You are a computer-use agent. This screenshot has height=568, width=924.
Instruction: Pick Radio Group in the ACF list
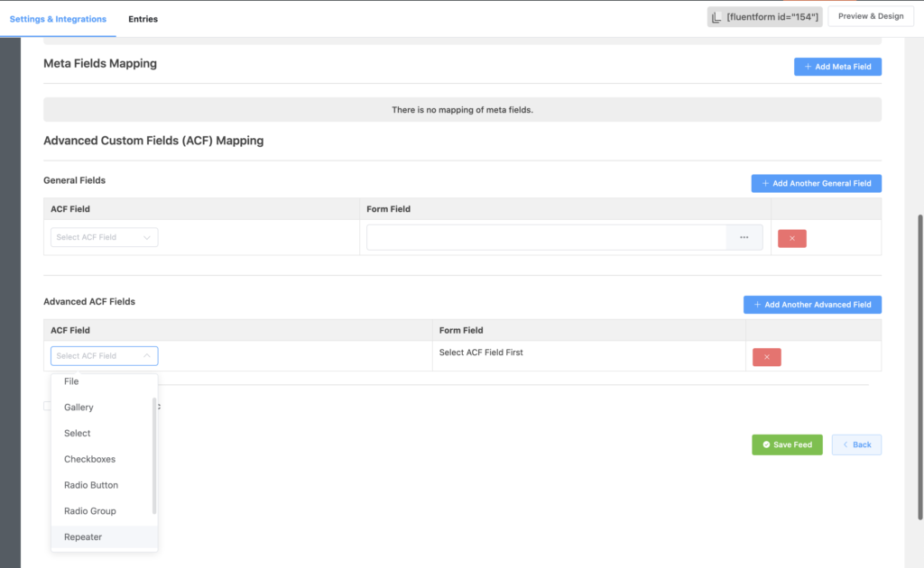(x=89, y=511)
